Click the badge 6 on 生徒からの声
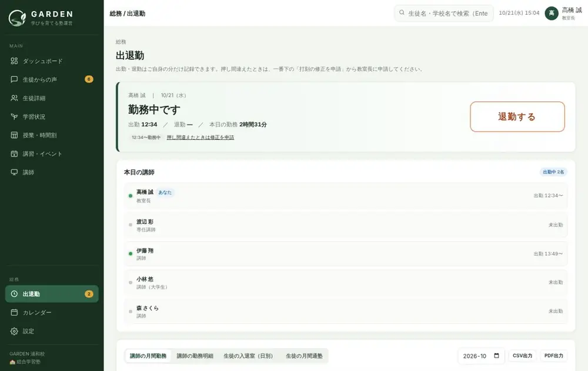 [x=89, y=79]
